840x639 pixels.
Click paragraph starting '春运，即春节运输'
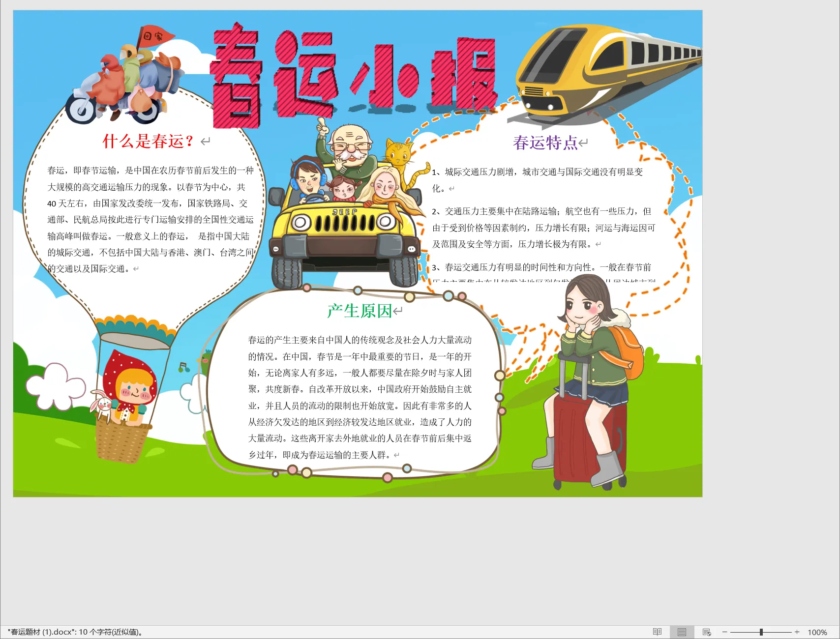[x=150, y=220]
